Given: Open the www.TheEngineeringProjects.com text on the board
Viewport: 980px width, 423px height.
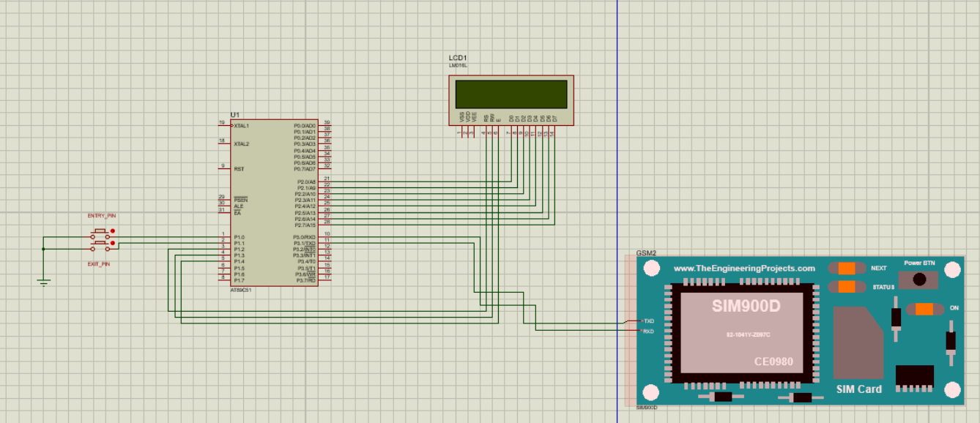Looking at the screenshot, I should tap(744, 269).
